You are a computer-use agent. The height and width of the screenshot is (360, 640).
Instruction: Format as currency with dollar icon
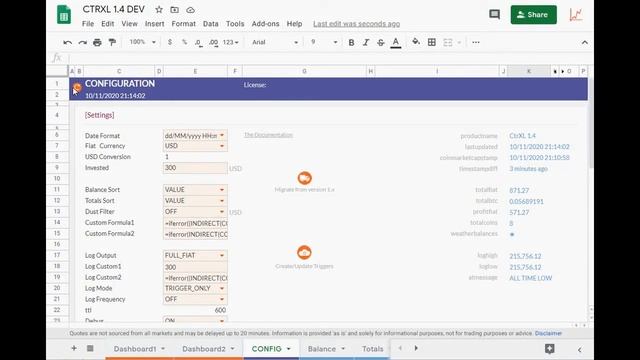click(x=170, y=42)
